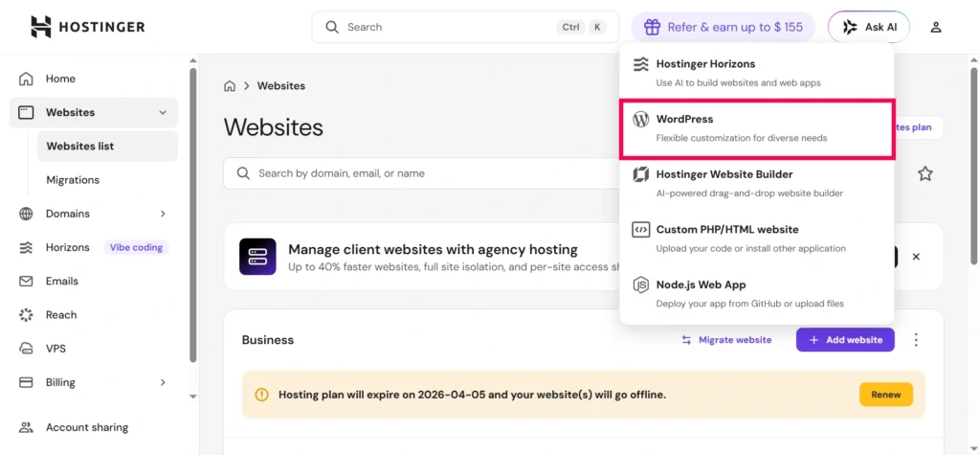Image resolution: width=980 pixels, height=455 pixels.
Task: Click the Add website button
Action: click(845, 340)
